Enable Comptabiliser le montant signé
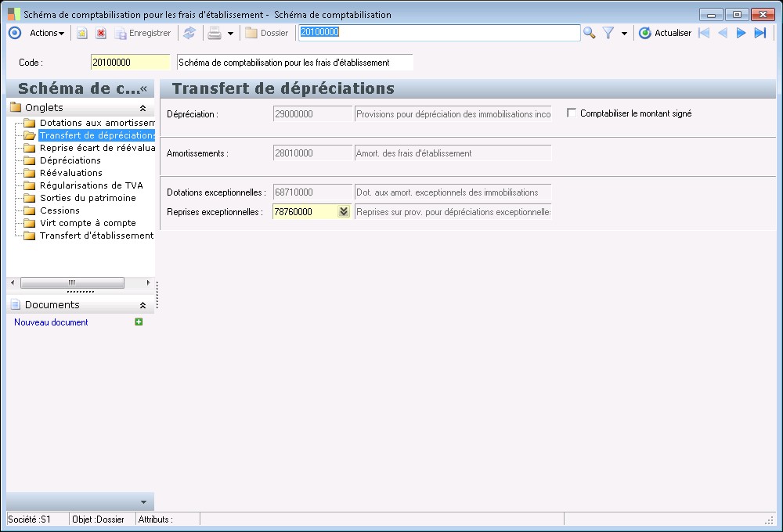The height and width of the screenshot is (532, 783). [572, 111]
